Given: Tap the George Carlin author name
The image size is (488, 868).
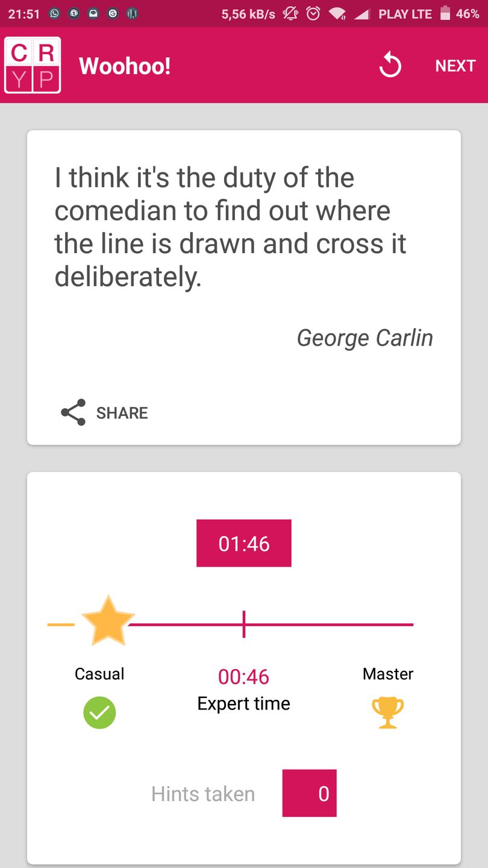Looking at the screenshot, I should (x=364, y=338).
